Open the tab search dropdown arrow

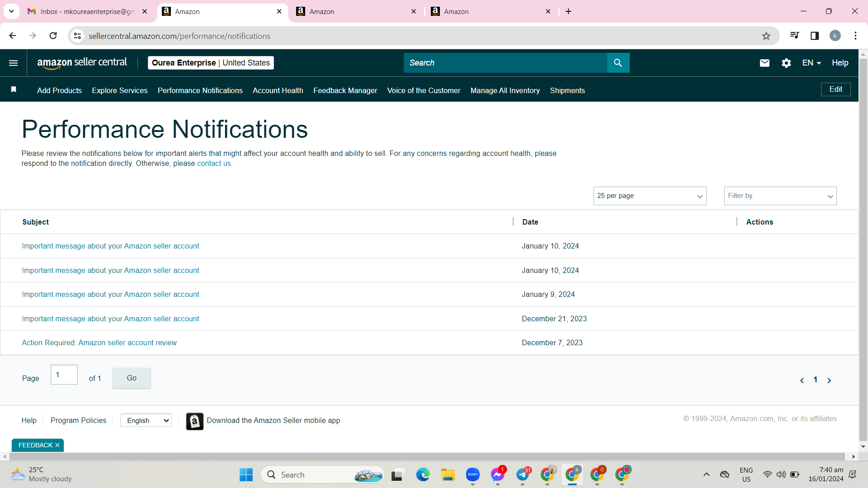click(11, 11)
